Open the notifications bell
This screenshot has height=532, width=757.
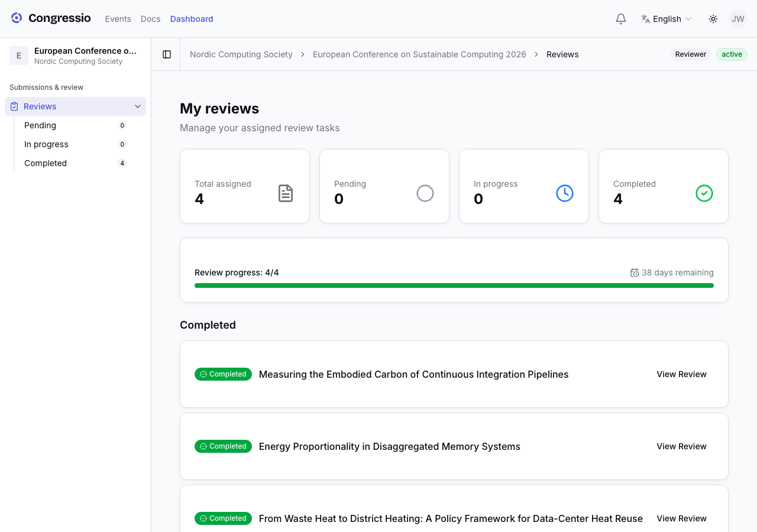click(x=621, y=19)
